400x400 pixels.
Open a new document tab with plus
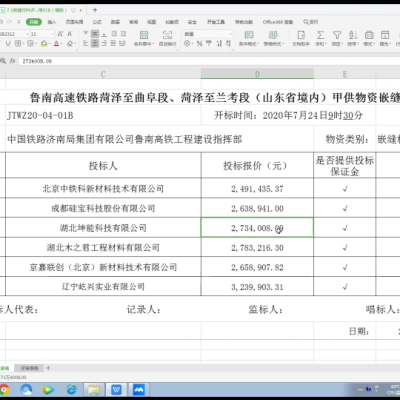[95, 10]
